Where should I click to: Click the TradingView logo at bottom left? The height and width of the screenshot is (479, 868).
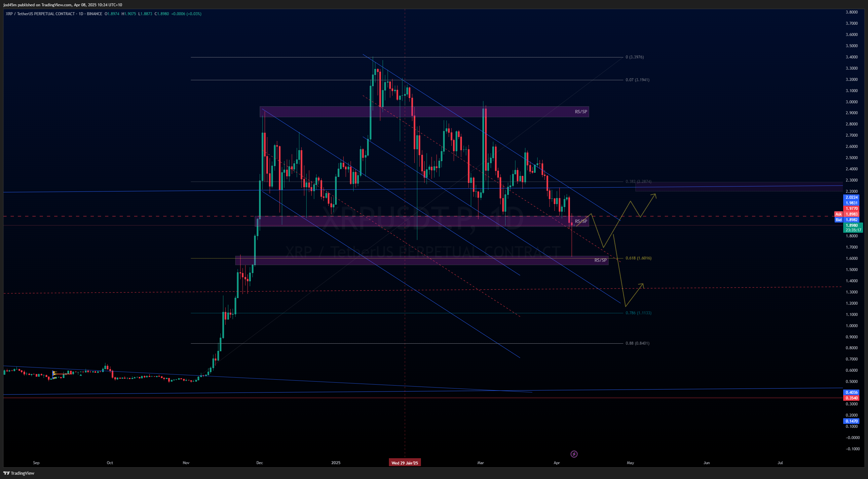[x=19, y=473]
